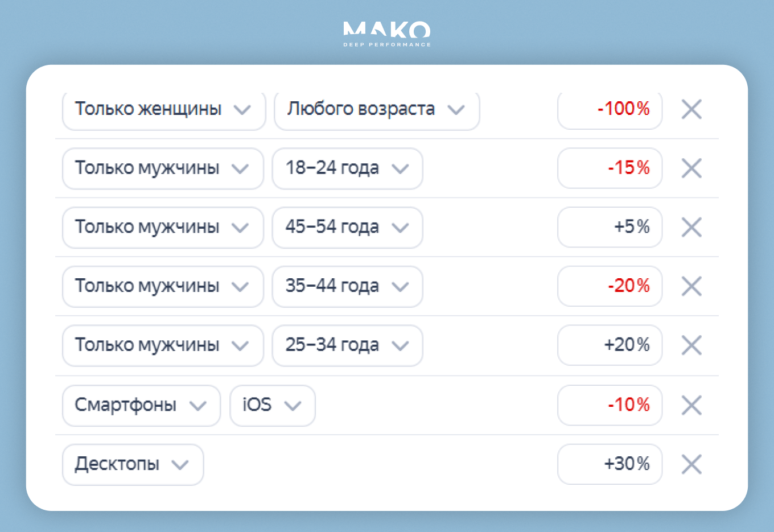Open the Десктопы device dropdown
This screenshot has width=774, height=532.
(132, 465)
